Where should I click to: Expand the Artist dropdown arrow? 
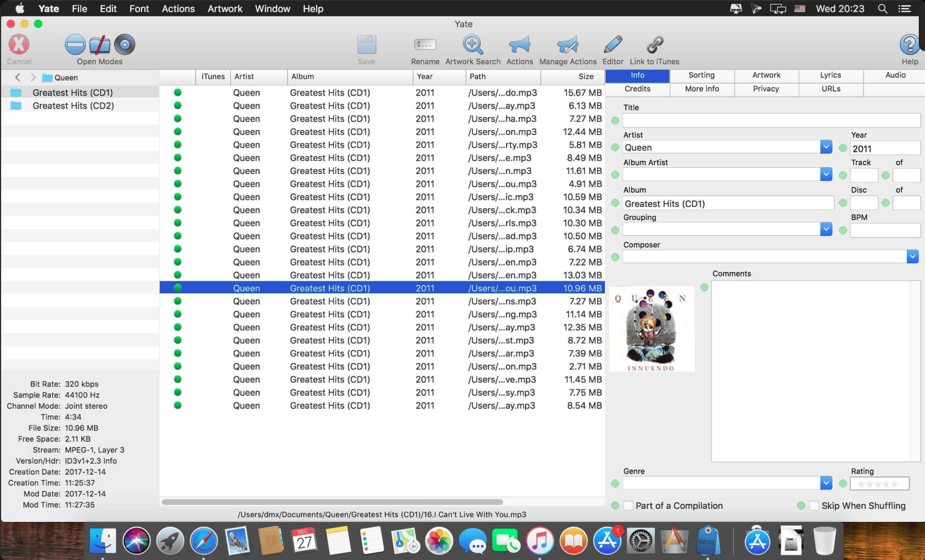pyautogui.click(x=827, y=147)
